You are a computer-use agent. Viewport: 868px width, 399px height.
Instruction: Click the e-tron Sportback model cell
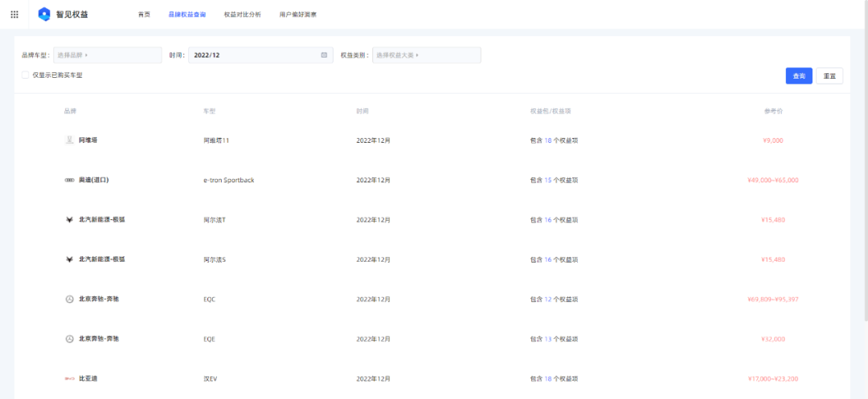228,180
